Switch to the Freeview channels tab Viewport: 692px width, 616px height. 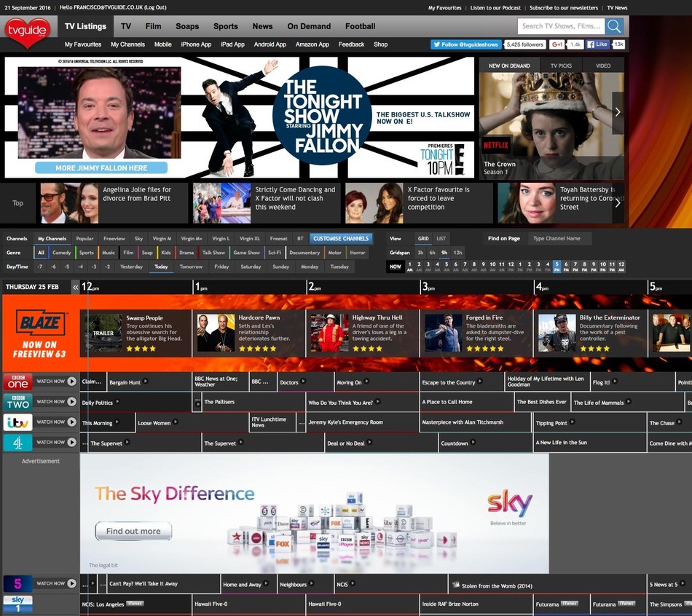pyautogui.click(x=117, y=238)
